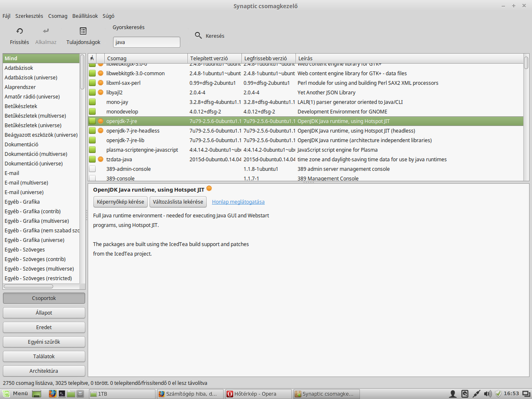The width and height of the screenshot is (532, 399).
Task: Toggle status box of libyajl2 package
Action: click(92, 92)
